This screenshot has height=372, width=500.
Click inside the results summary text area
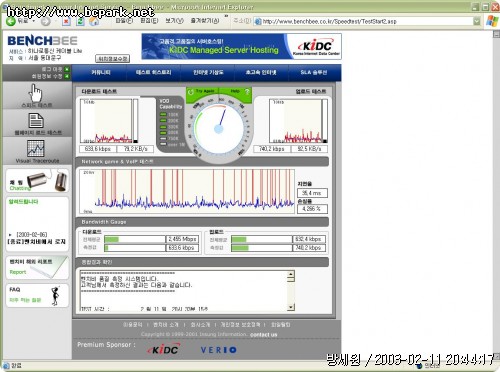tap(183, 291)
